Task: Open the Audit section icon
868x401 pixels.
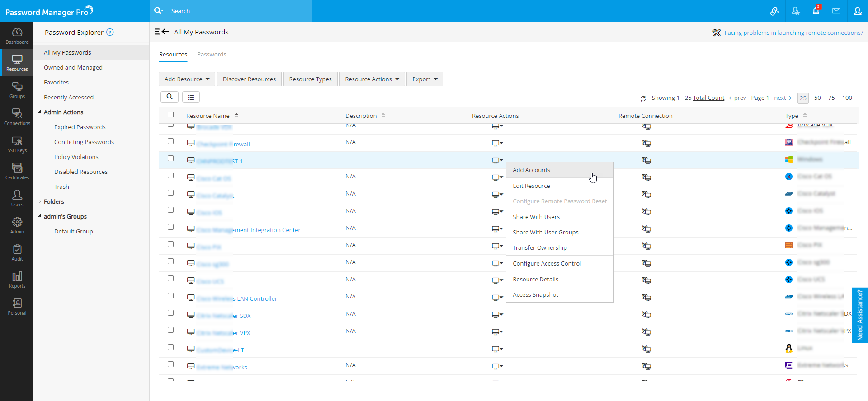Action: (x=17, y=252)
